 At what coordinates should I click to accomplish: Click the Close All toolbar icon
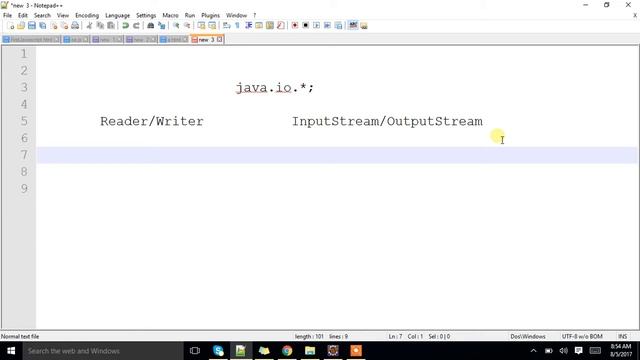tap(64, 26)
